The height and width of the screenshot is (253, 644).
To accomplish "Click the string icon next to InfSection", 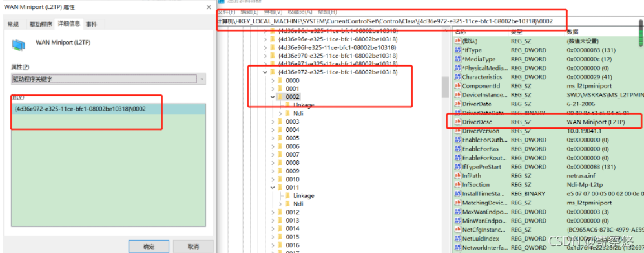I will 457,185.
